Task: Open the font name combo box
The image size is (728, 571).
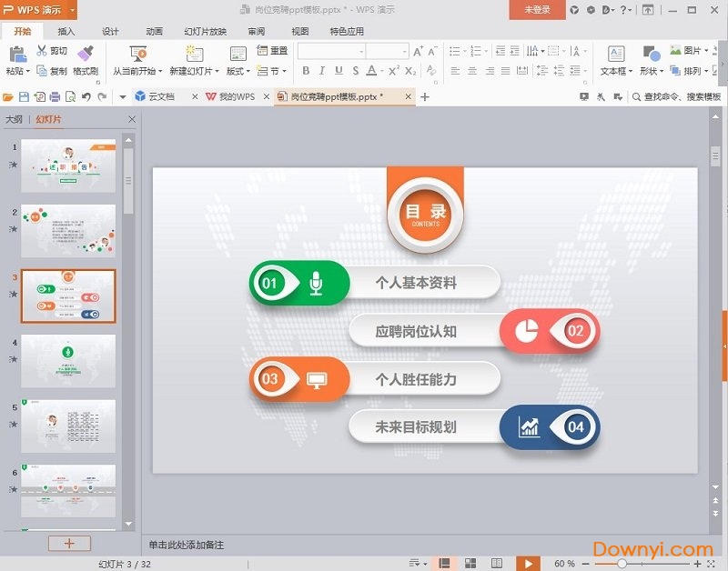Action: 331,51
